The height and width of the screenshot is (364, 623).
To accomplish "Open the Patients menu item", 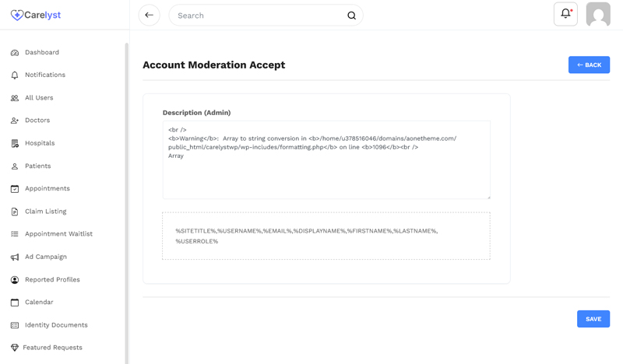I will (x=37, y=166).
